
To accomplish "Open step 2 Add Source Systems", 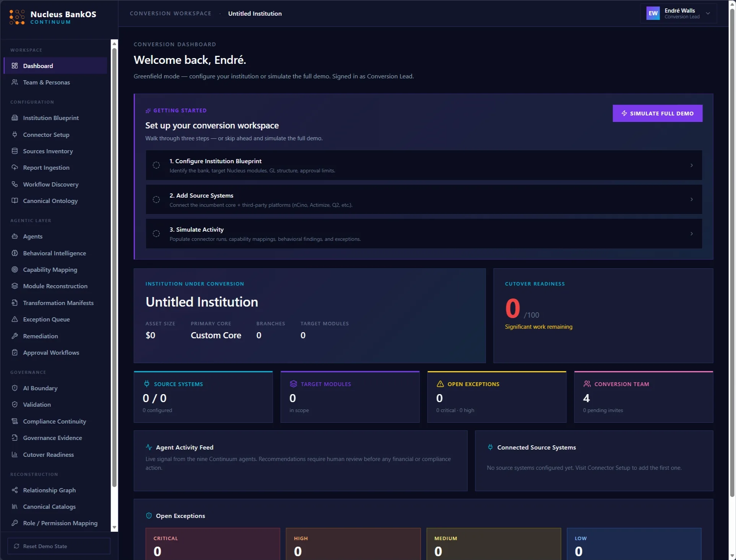I will (424, 200).
